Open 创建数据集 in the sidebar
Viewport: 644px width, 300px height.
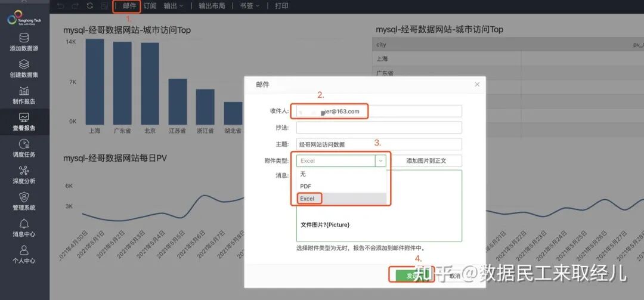[x=24, y=69]
